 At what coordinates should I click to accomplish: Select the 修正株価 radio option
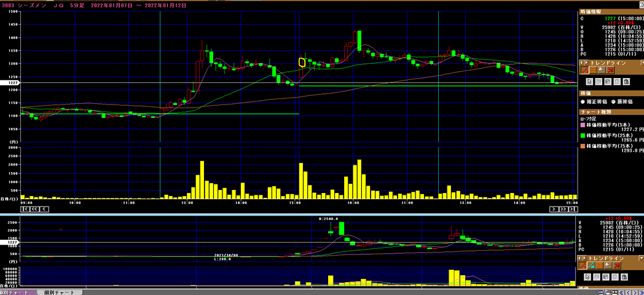[x=583, y=101]
